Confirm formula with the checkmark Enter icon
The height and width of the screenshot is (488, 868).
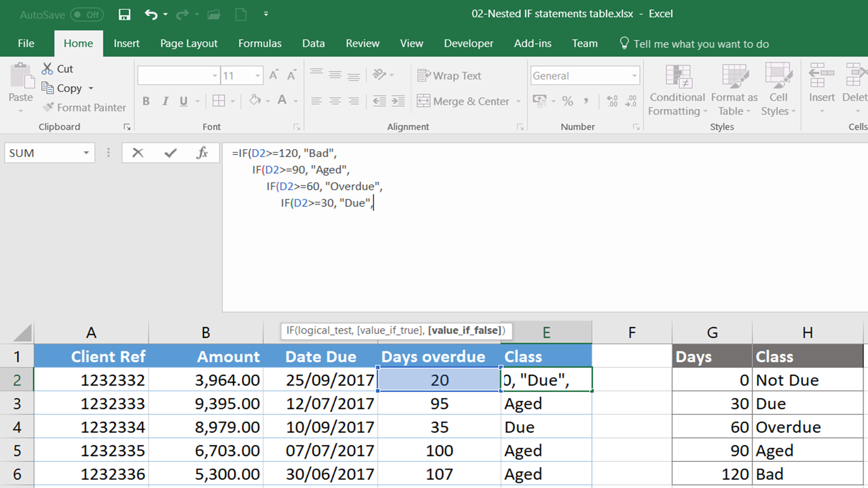[x=170, y=153]
